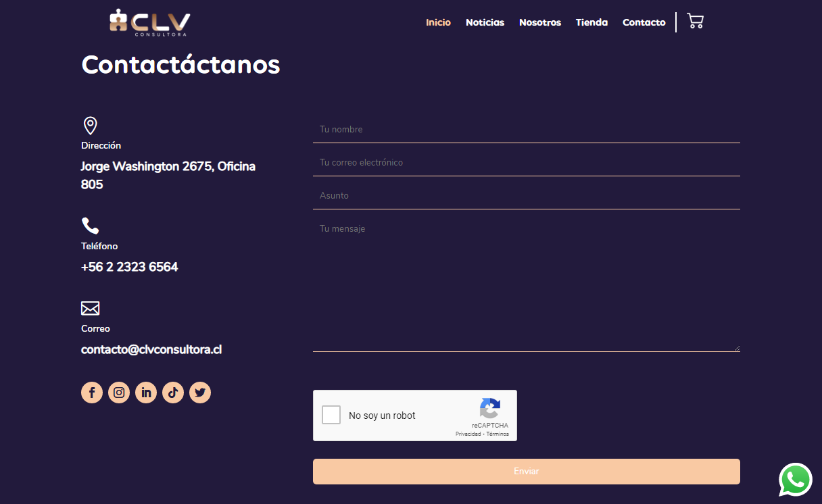The image size is (822, 504).
Task: Open the TikTok social icon
Action: point(173,393)
